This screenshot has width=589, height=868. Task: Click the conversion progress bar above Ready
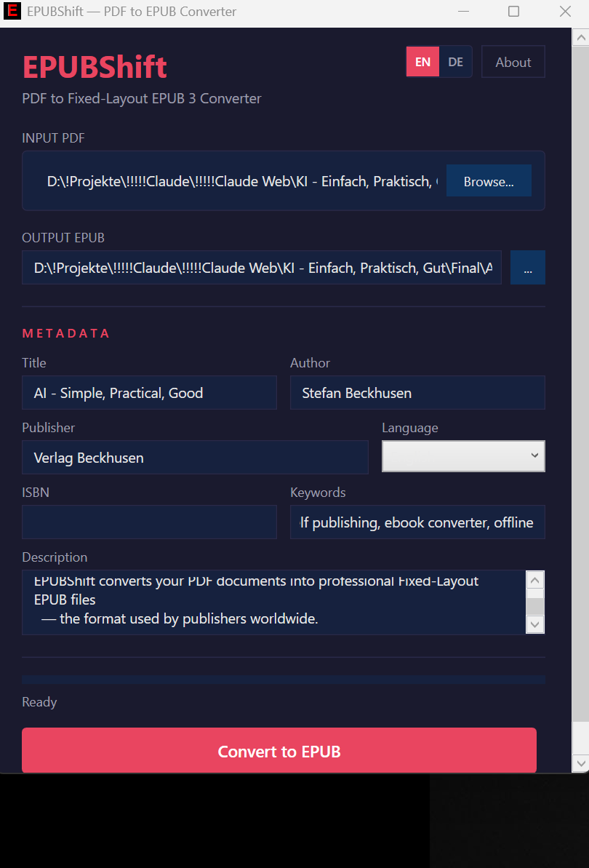[x=284, y=678]
